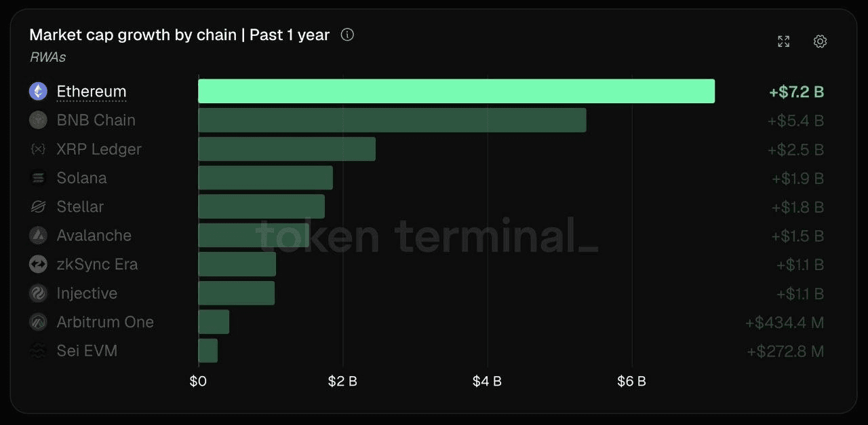Open the Ethereum chain link

pyautogui.click(x=92, y=91)
